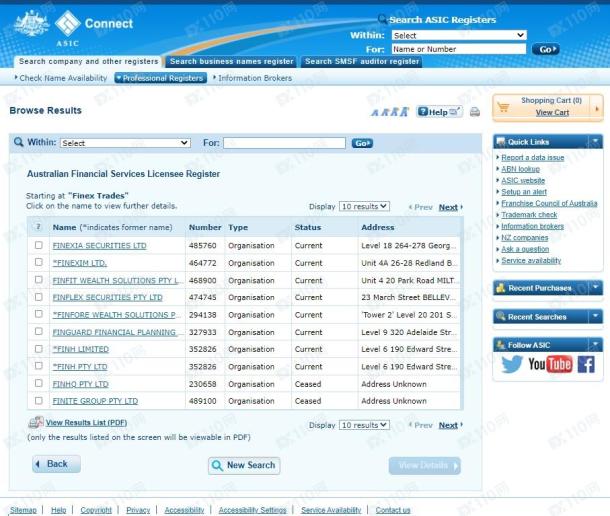
Task: Open the YouTube logo link
Action: [x=550, y=364]
